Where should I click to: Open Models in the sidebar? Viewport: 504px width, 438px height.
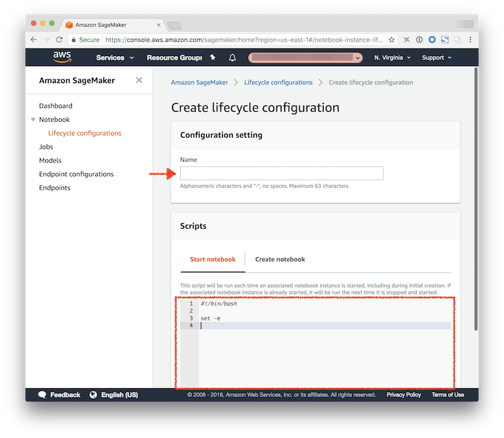[50, 160]
